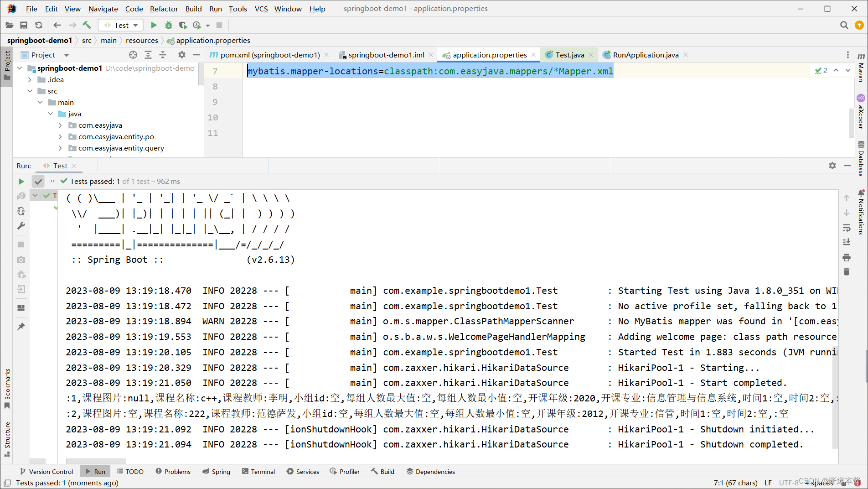This screenshot has height=489, width=868.
Task: Open the Spring tool window
Action: point(217,471)
